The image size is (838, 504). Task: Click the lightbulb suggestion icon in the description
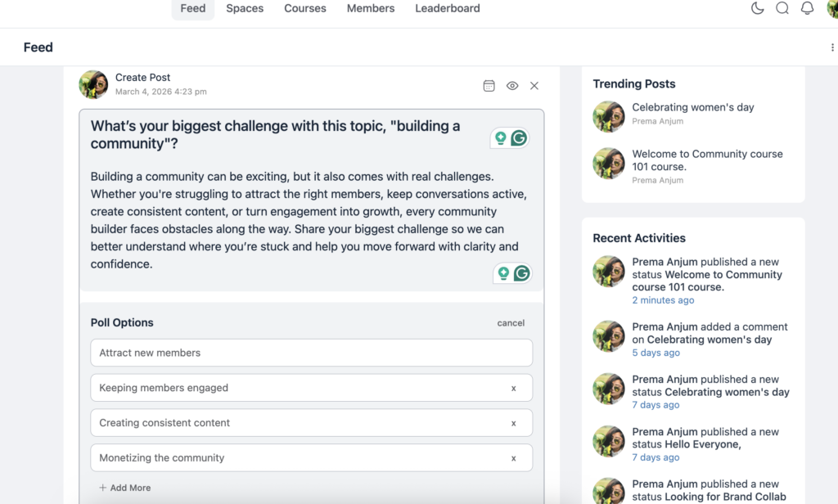(502, 272)
